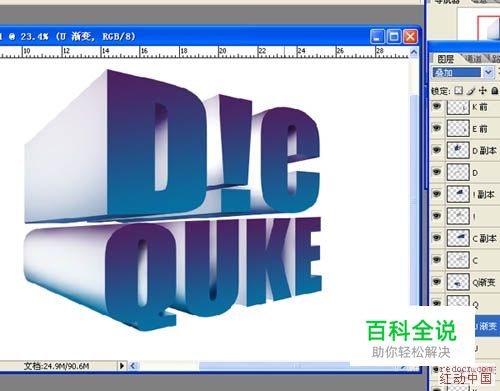Select layer named E 前
This screenshot has width=500, height=391.
(480, 129)
